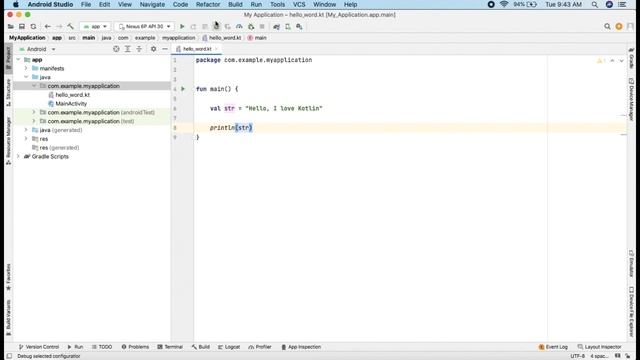Click Select Opened File target icon
The height and width of the screenshot is (360, 640).
click(x=116, y=49)
